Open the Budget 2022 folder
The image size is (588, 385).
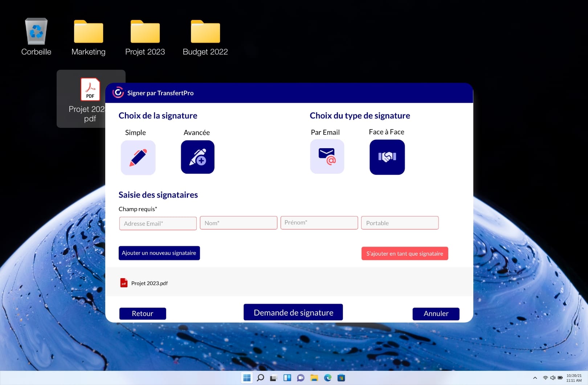click(x=205, y=32)
